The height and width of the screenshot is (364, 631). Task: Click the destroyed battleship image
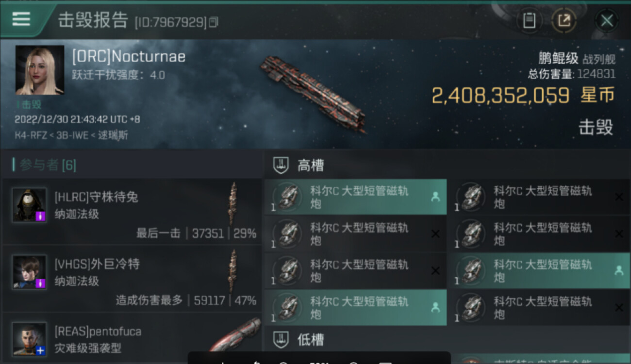(314, 94)
